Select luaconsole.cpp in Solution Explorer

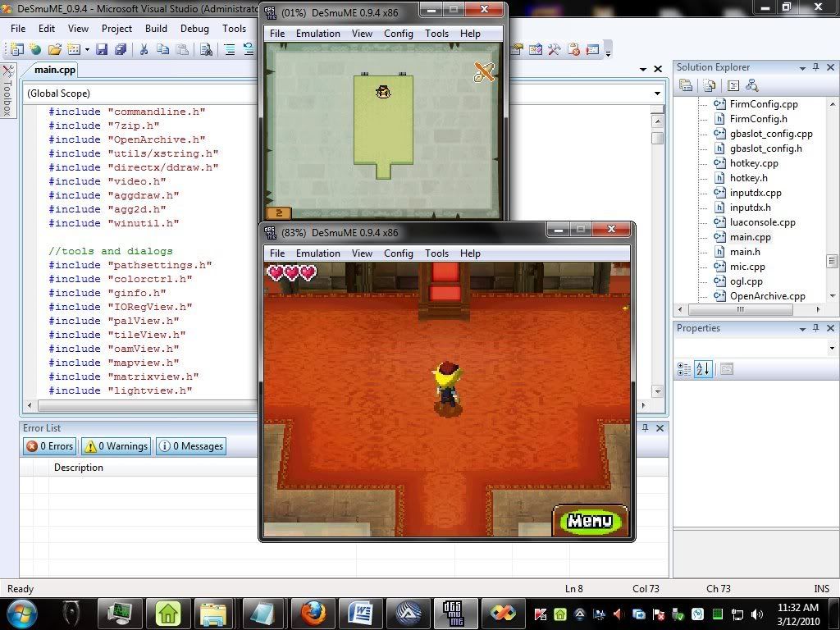[x=762, y=222]
